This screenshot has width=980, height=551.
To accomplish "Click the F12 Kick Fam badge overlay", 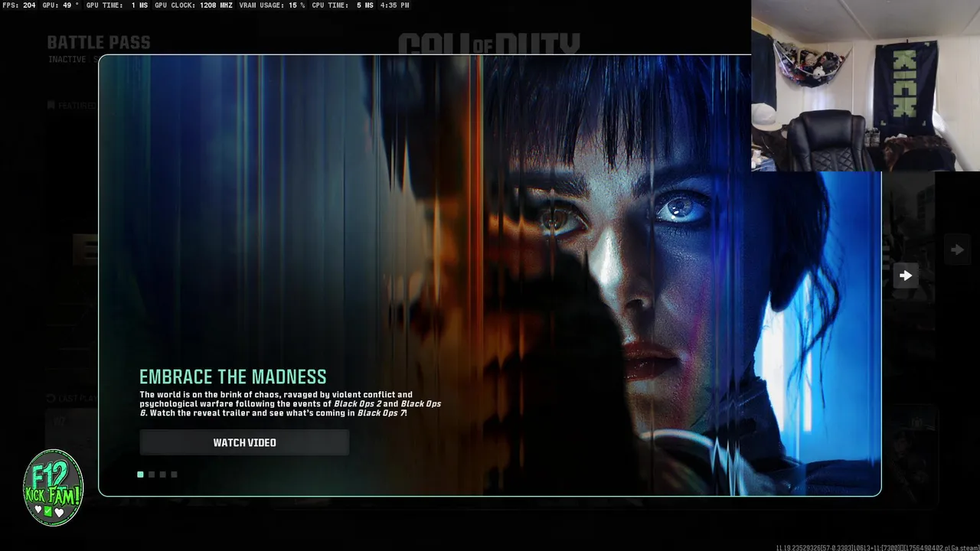I will [x=53, y=488].
